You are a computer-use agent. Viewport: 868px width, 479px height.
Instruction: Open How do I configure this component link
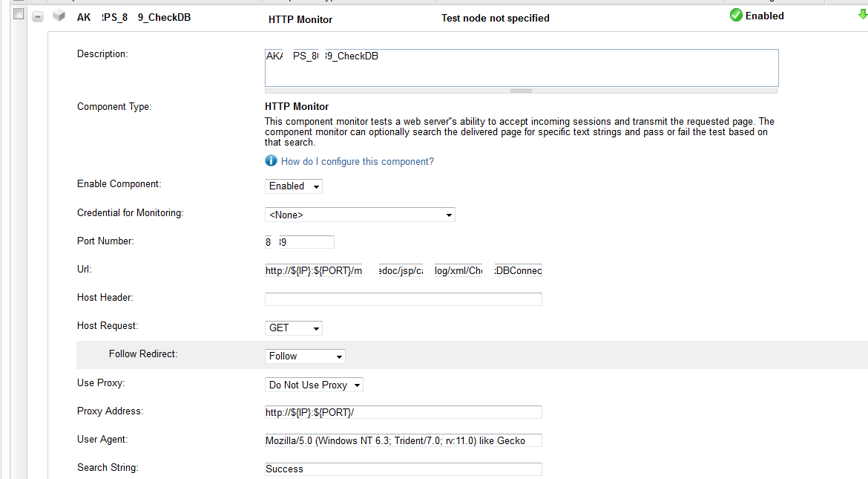(x=357, y=161)
